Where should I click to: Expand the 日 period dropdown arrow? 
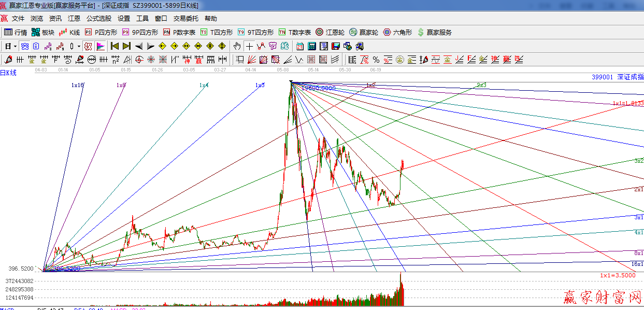(15, 46)
